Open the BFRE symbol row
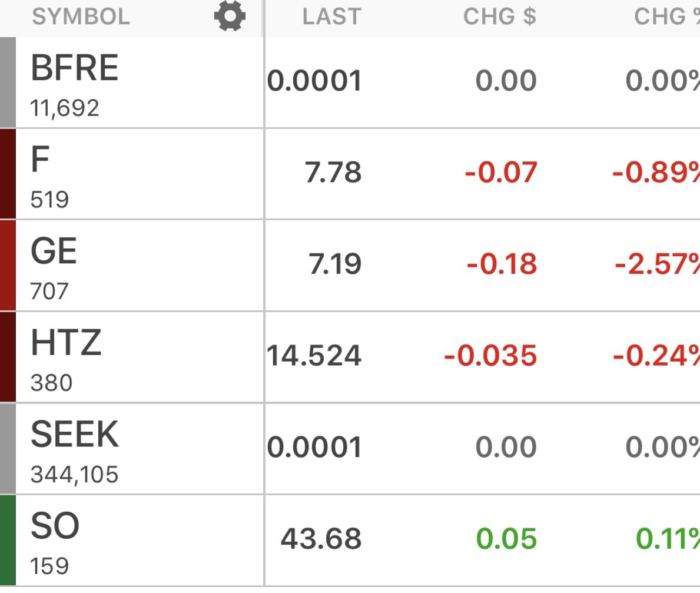The width and height of the screenshot is (700, 593). point(75,68)
